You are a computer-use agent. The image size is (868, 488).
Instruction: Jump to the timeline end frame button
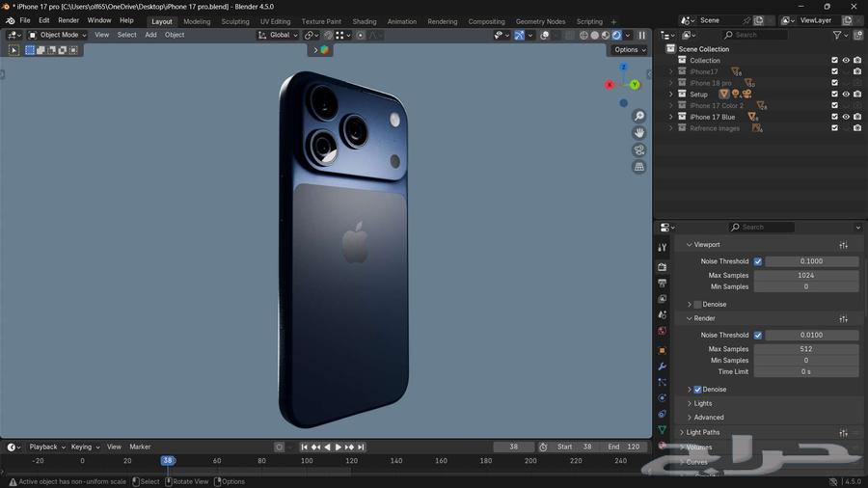(361, 447)
